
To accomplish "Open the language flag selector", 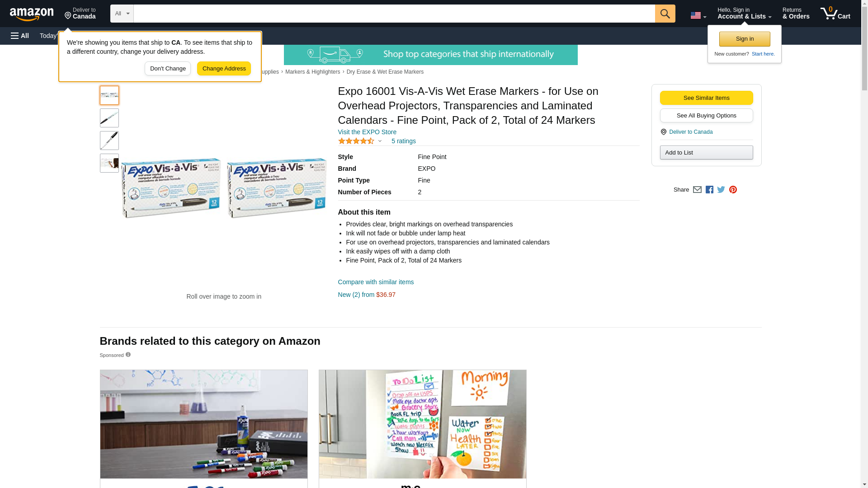I will point(698,15).
